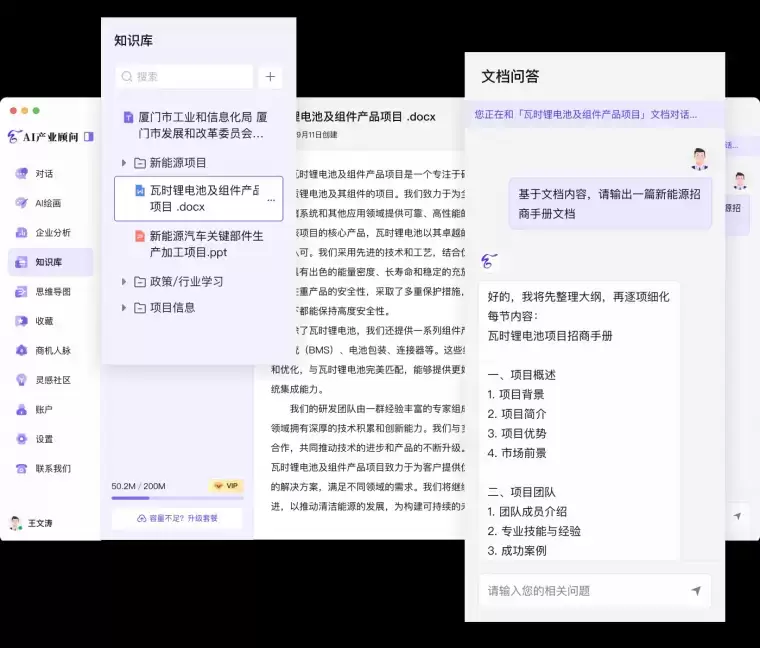Open 设置 settings in the sidebar

pyautogui.click(x=44, y=439)
